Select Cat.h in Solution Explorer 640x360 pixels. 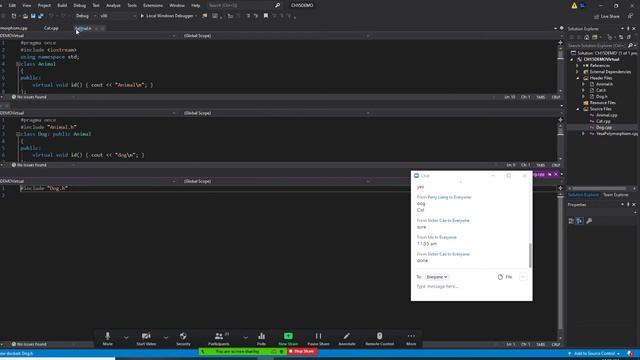(600, 90)
